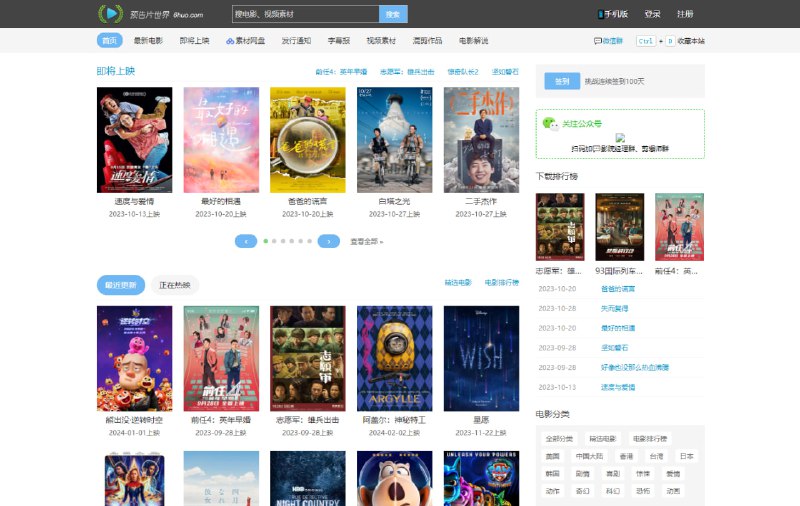Image resolution: width=800 pixels, height=506 pixels.
Task: Switch to the 正在热映 tab
Action: tap(175, 285)
